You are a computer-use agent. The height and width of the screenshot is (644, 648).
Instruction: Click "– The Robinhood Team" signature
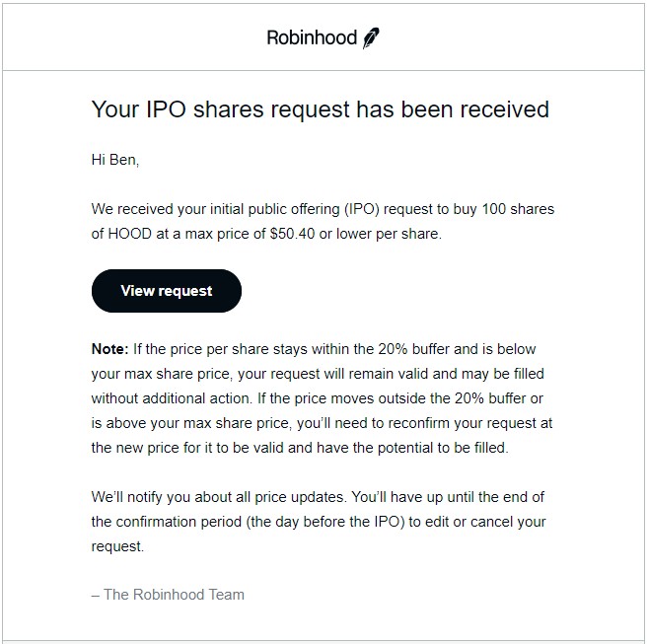[168, 595]
